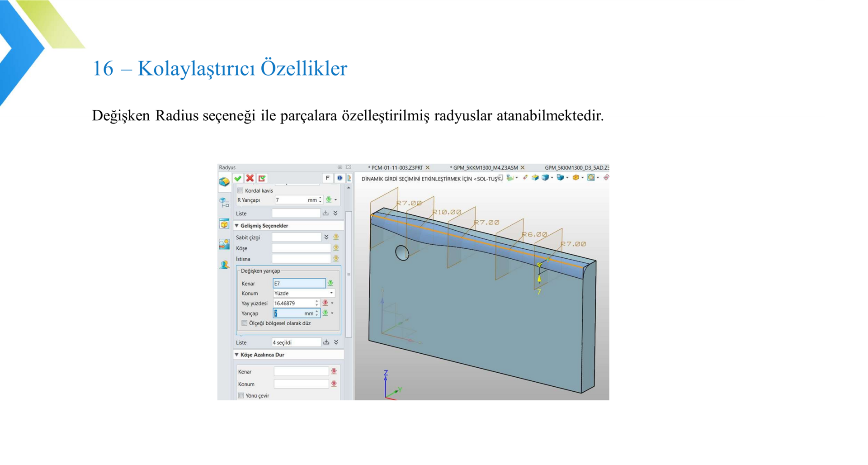The height and width of the screenshot is (465, 868).
Task: Cancel the Radyus command with red X
Action: [250, 178]
